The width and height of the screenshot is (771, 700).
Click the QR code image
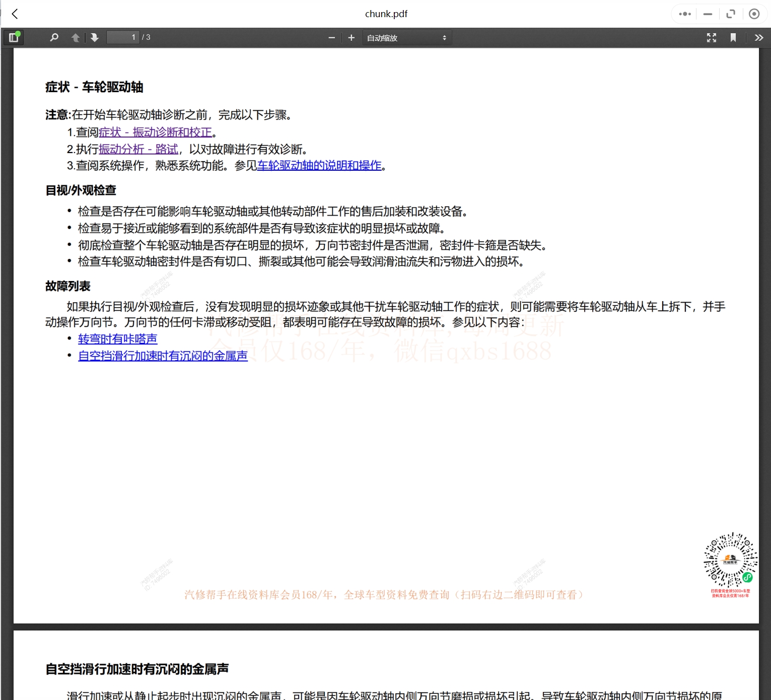pyautogui.click(x=730, y=560)
